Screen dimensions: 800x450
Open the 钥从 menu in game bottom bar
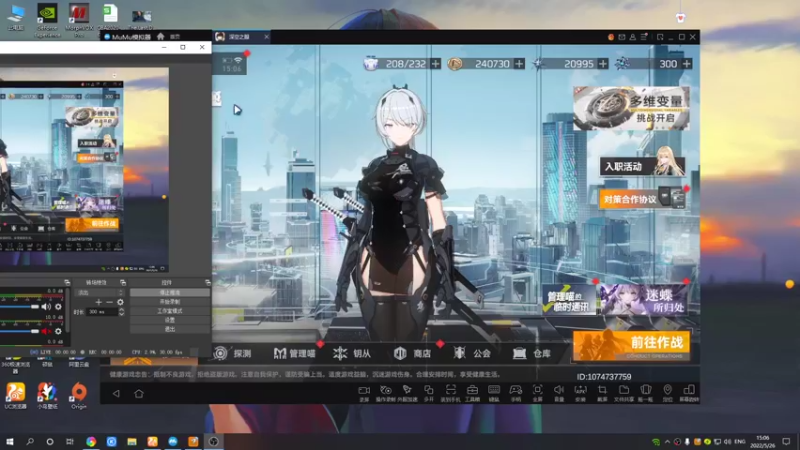(x=352, y=353)
